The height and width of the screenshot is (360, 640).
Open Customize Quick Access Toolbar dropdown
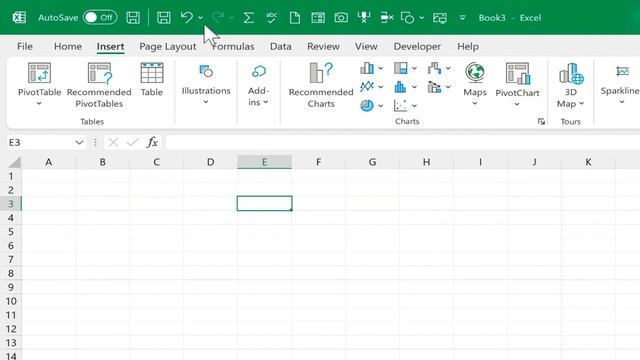(x=462, y=18)
